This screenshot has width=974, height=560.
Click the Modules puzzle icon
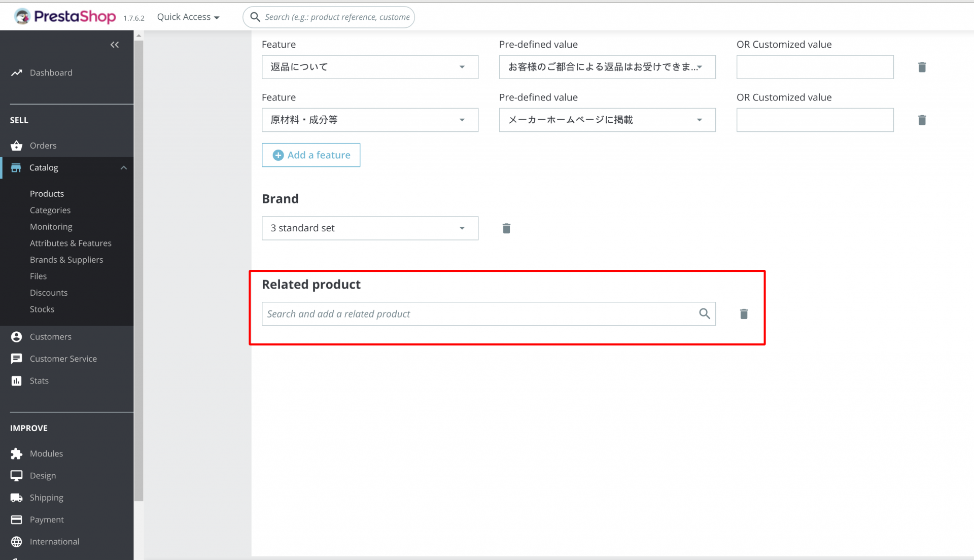click(17, 453)
